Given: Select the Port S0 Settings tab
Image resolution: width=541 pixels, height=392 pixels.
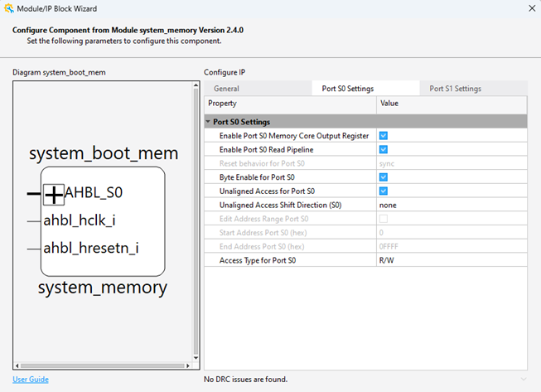Looking at the screenshot, I should 365,89.
